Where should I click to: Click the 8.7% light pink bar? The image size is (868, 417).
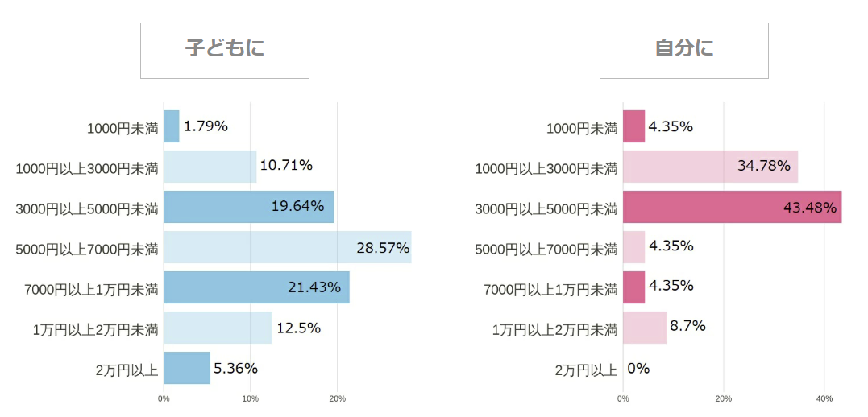(x=645, y=328)
